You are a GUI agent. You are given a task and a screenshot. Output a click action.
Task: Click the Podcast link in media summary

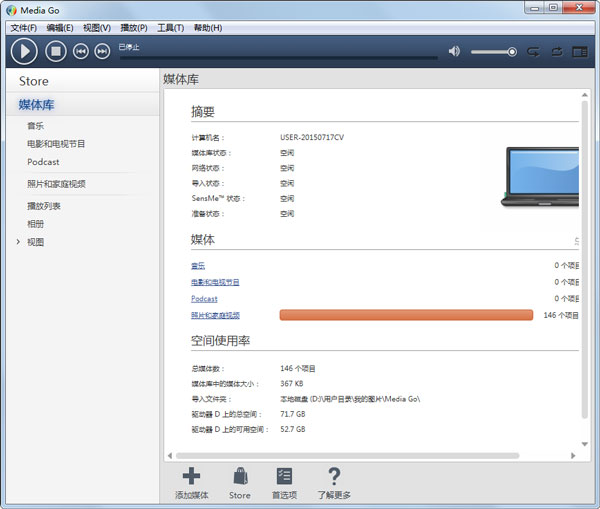coord(204,299)
